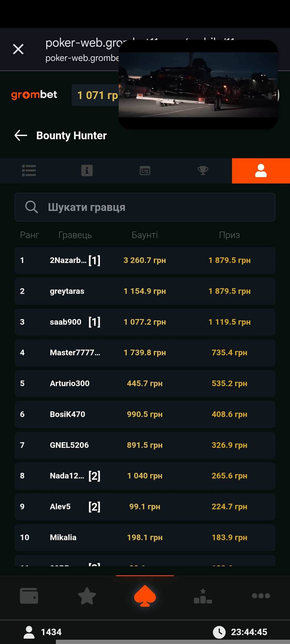Viewport: 290px width, 644px height.
Task: Open table badge [1] beside saab900
Action: click(x=95, y=322)
